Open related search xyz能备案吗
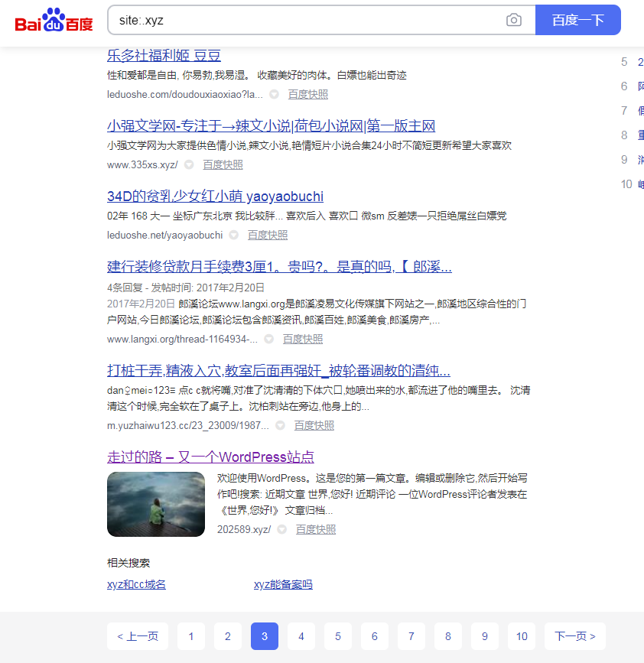The image size is (644, 663). click(x=283, y=584)
